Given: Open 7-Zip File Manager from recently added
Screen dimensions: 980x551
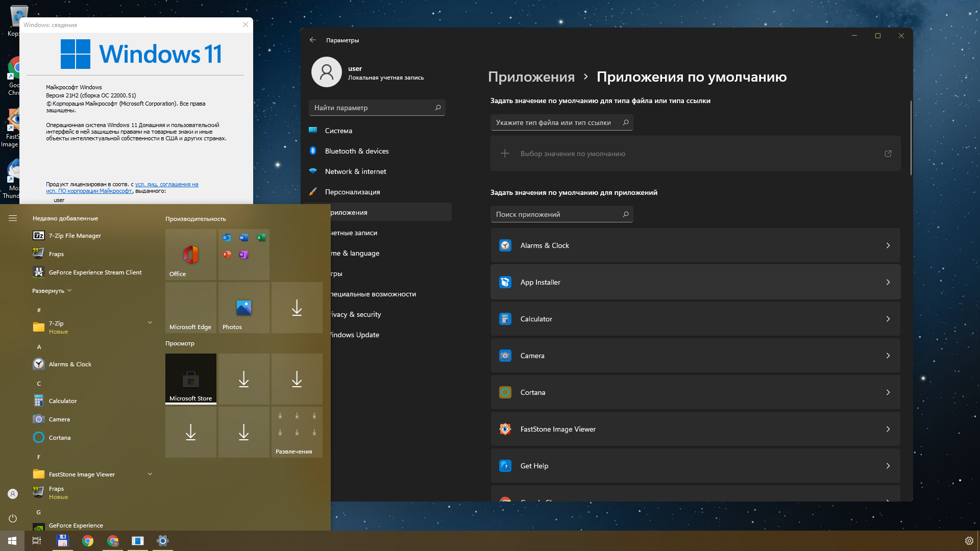Looking at the screenshot, I should [x=75, y=236].
